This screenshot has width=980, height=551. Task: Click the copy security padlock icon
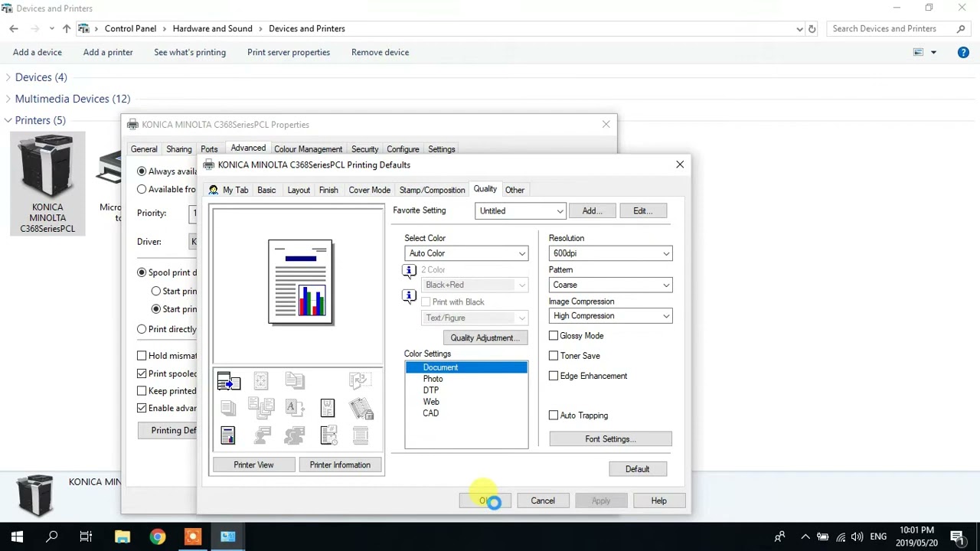pos(361,409)
